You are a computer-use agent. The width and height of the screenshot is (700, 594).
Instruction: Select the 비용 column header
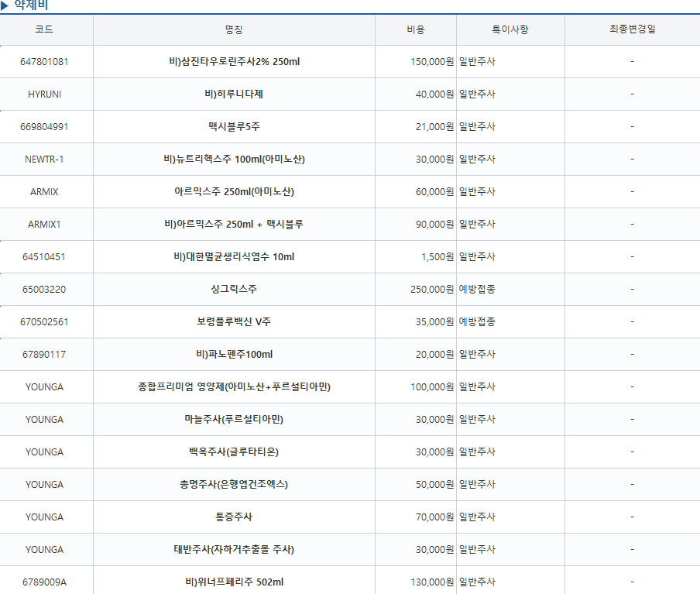coord(416,29)
